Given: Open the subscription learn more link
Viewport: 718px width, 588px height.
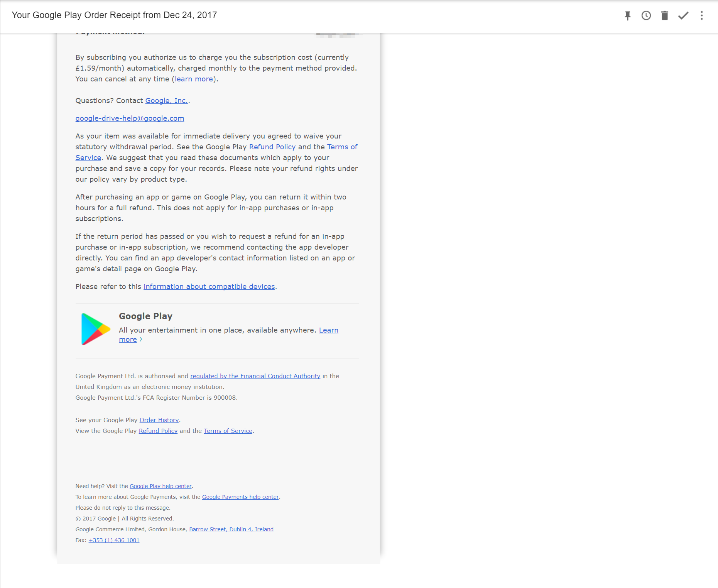Looking at the screenshot, I should coord(193,79).
